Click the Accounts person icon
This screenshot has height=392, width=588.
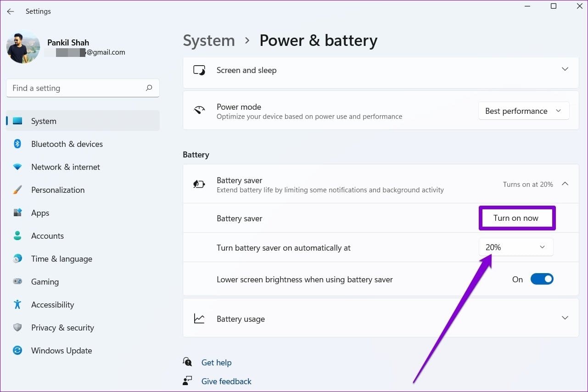17,235
